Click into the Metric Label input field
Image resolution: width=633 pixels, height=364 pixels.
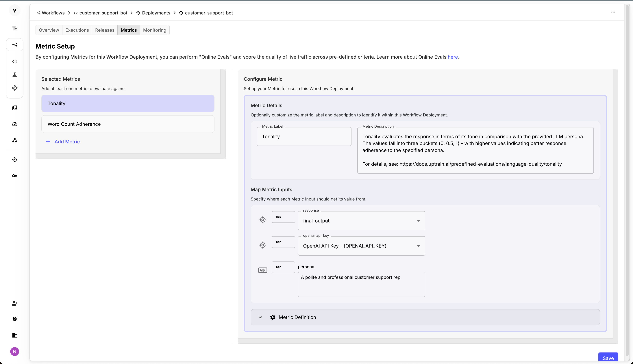[304, 137]
